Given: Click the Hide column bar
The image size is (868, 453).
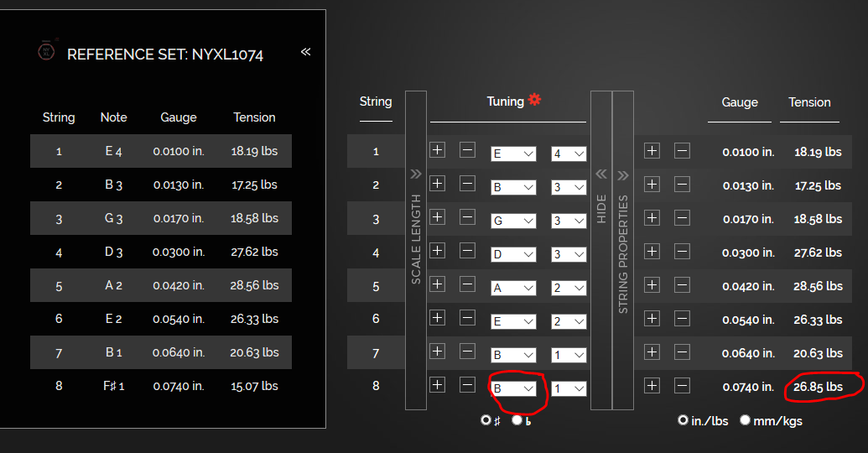Looking at the screenshot, I should coord(601,250).
